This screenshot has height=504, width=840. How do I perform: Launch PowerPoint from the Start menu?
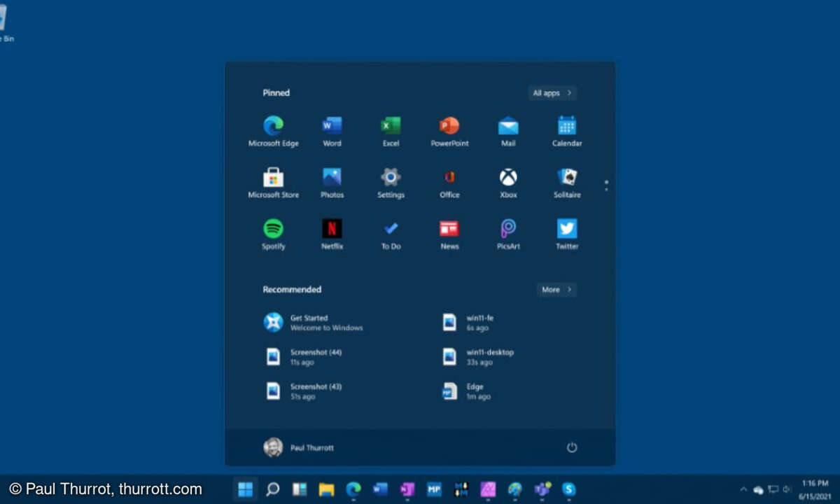449,132
